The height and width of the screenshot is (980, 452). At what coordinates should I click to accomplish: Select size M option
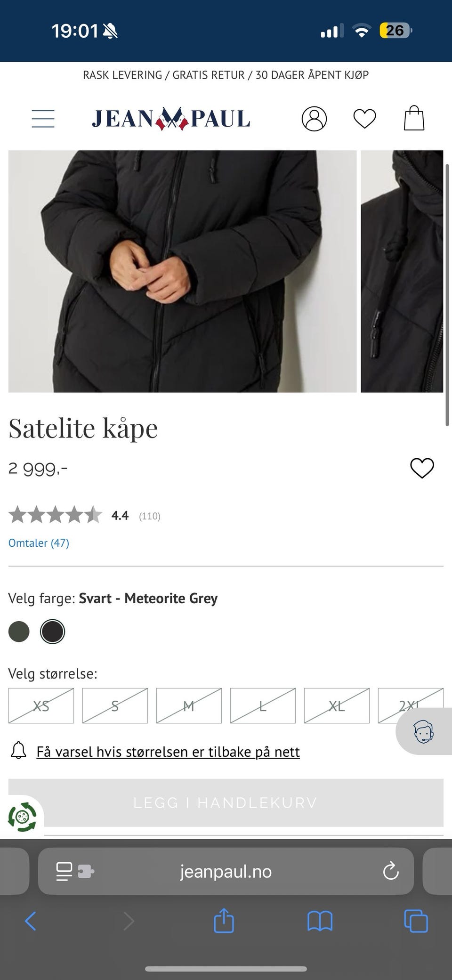tap(189, 706)
